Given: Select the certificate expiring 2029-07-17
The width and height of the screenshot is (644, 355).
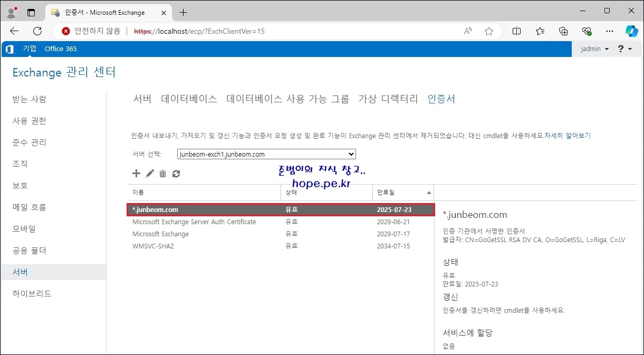Looking at the screenshot, I should tap(281, 234).
